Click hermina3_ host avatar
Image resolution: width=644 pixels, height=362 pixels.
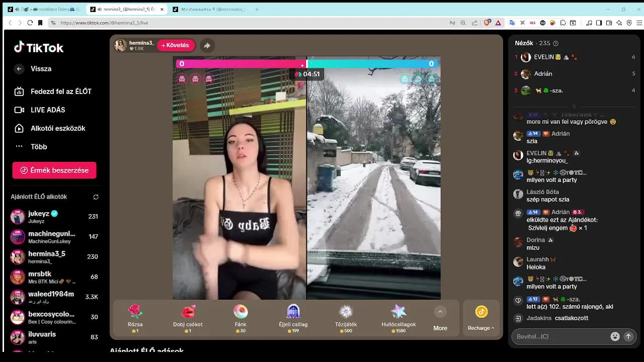[x=120, y=45]
